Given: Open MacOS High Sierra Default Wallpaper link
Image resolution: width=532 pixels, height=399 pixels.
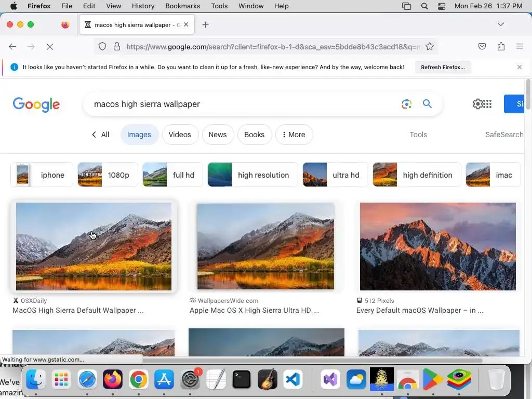Looking at the screenshot, I should tap(78, 311).
